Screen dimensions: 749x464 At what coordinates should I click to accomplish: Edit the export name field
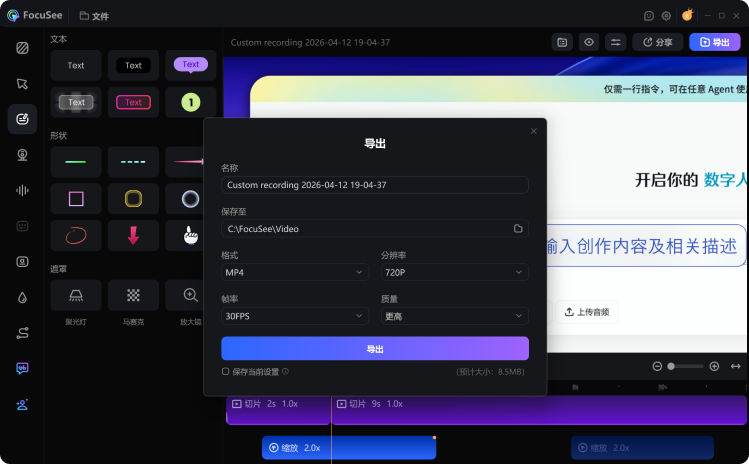(375, 185)
